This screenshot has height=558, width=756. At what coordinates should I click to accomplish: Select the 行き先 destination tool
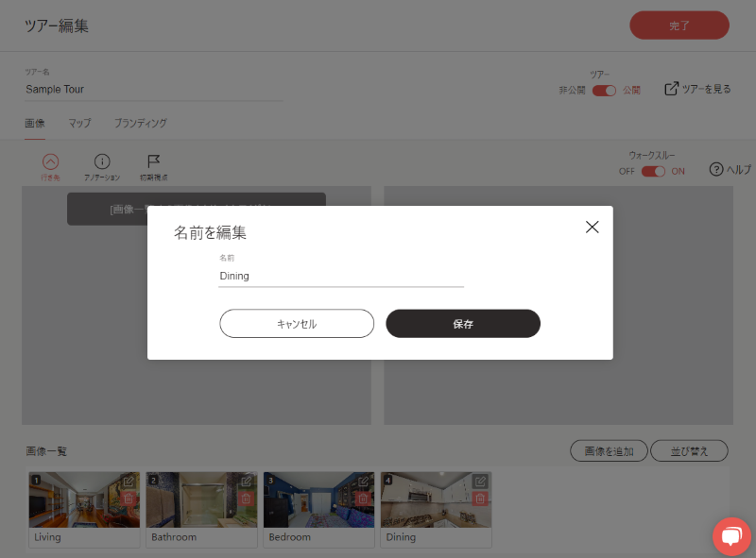click(x=50, y=167)
